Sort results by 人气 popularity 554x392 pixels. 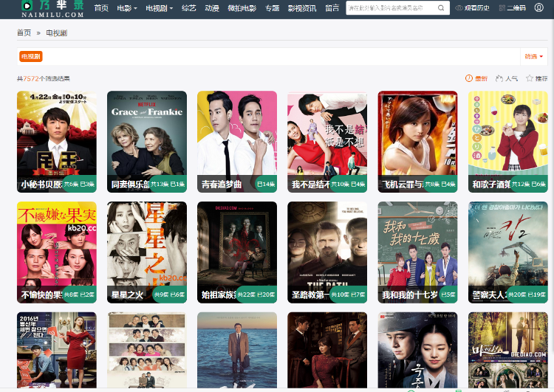(507, 78)
